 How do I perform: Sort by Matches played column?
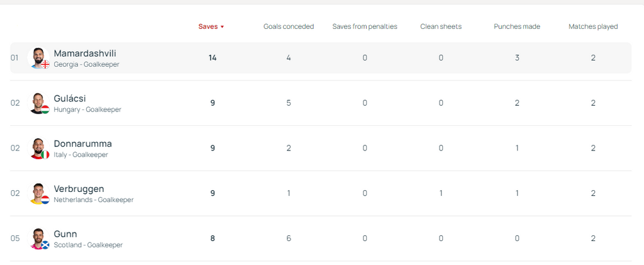(593, 26)
